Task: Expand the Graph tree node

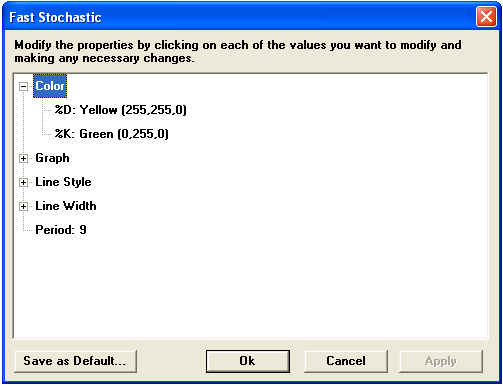Action: (23, 158)
